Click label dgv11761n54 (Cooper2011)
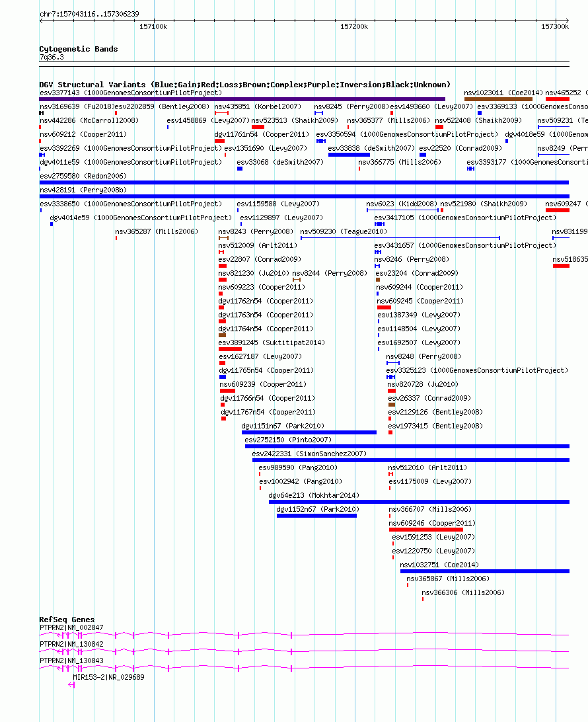This screenshot has height=722, width=588. click(x=262, y=134)
